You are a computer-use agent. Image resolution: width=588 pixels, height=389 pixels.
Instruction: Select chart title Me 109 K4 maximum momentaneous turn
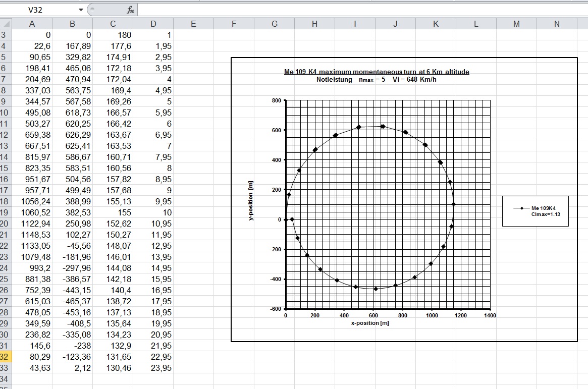coord(377,72)
